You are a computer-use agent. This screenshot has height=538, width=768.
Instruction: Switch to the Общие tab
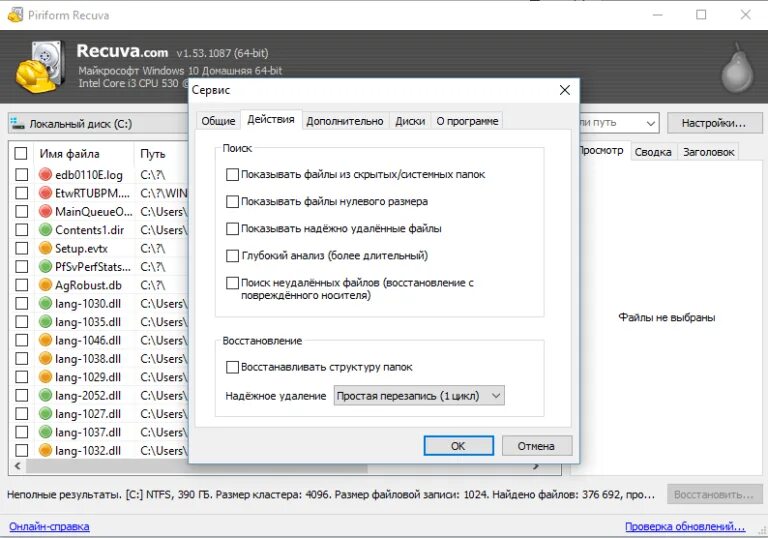218,121
